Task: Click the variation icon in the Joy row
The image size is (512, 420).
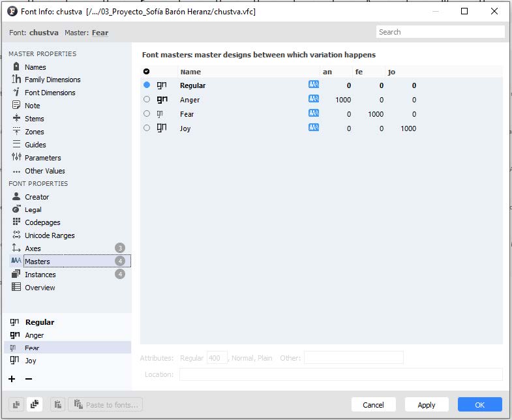Action: 314,128
